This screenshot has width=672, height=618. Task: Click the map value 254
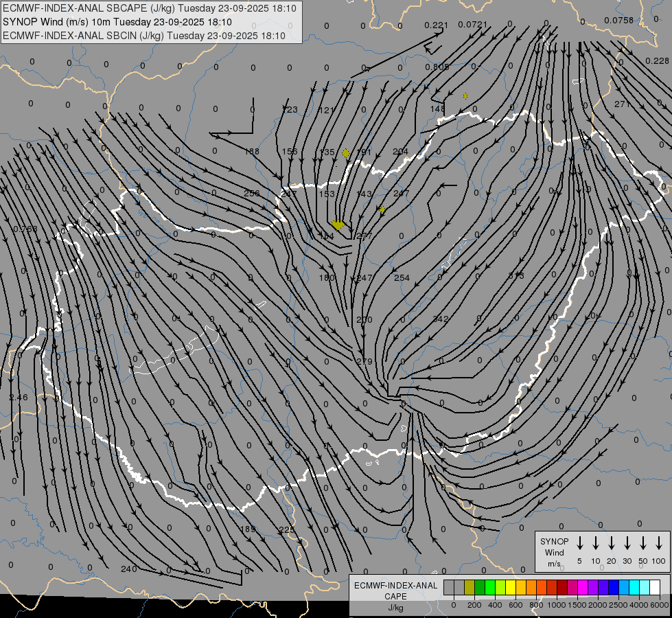coord(402,277)
